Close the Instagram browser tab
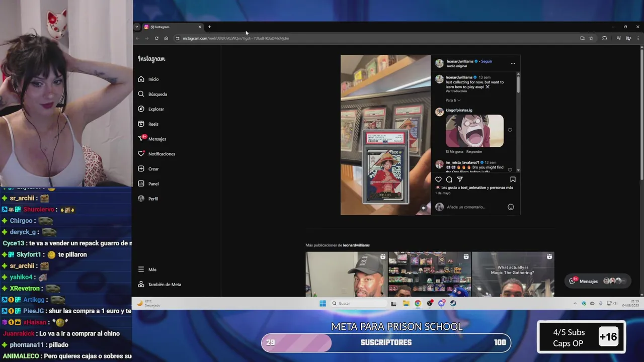The height and width of the screenshot is (362, 644). click(200, 27)
